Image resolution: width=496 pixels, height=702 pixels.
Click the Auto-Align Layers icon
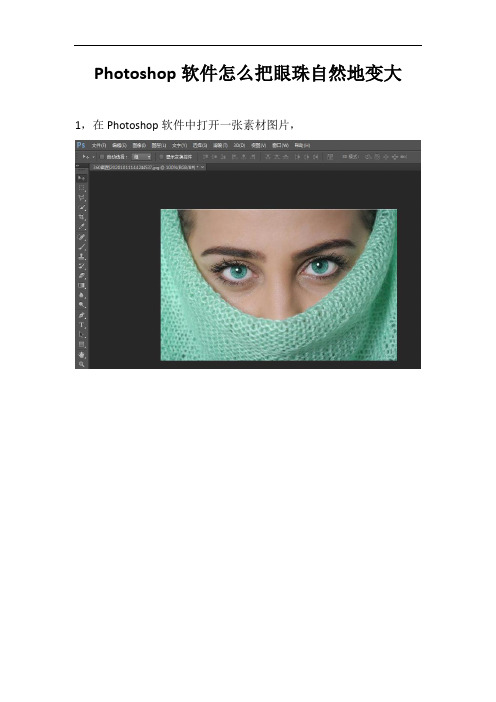[330, 157]
